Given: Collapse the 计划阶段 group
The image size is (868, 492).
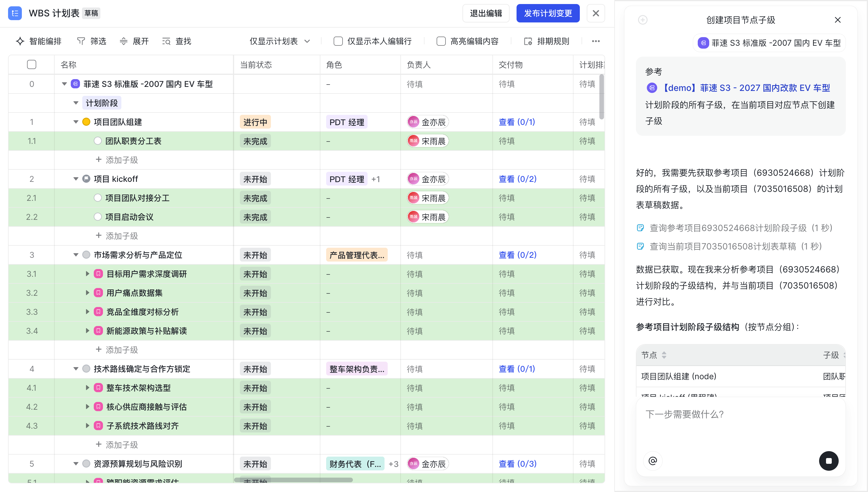Looking at the screenshot, I should [76, 103].
